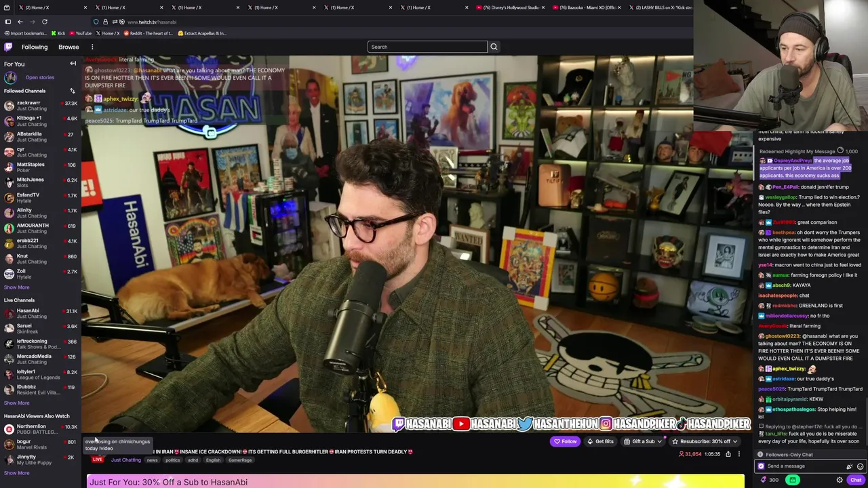Viewport: 868px width, 488px height.
Task: Go to the Twitch home logo
Action: tap(8, 47)
